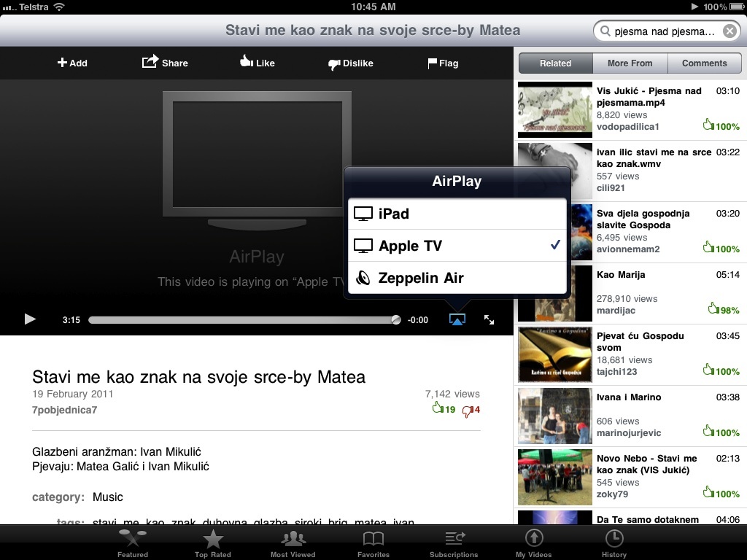This screenshot has height=560, width=747.
Task: Tap the Music category value
Action: (108, 497)
